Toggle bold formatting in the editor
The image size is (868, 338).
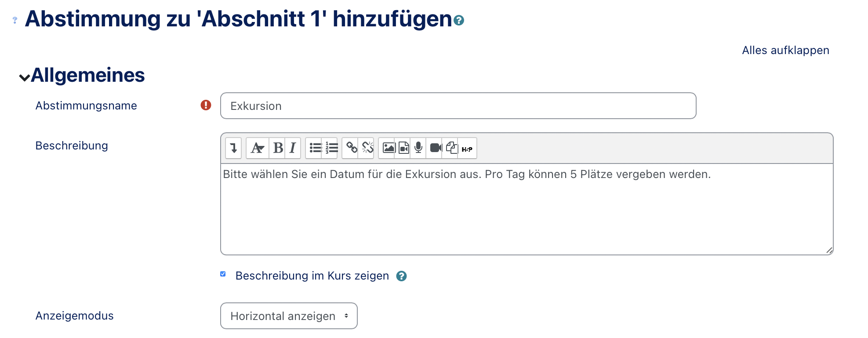(278, 148)
